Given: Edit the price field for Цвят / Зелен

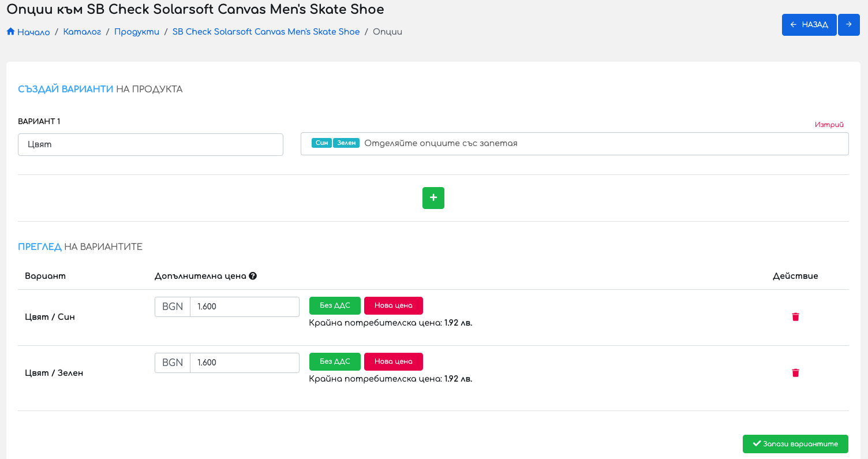Looking at the screenshot, I should pos(245,363).
